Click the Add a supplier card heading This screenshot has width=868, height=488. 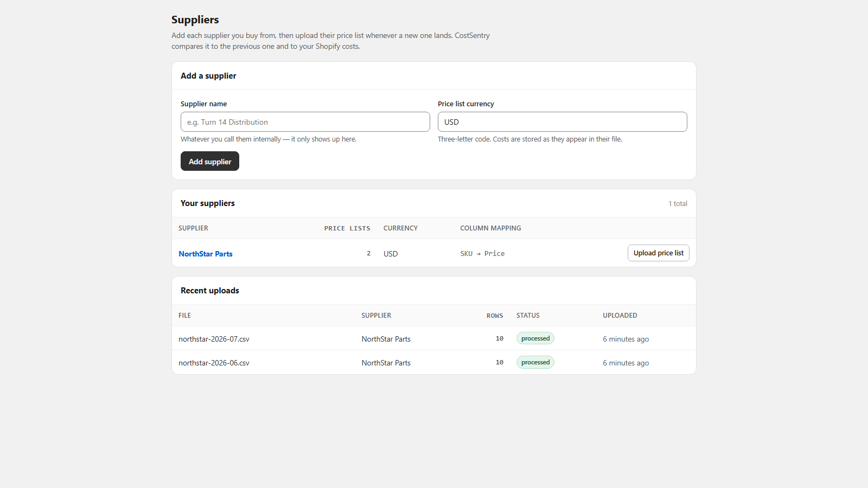click(208, 76)
